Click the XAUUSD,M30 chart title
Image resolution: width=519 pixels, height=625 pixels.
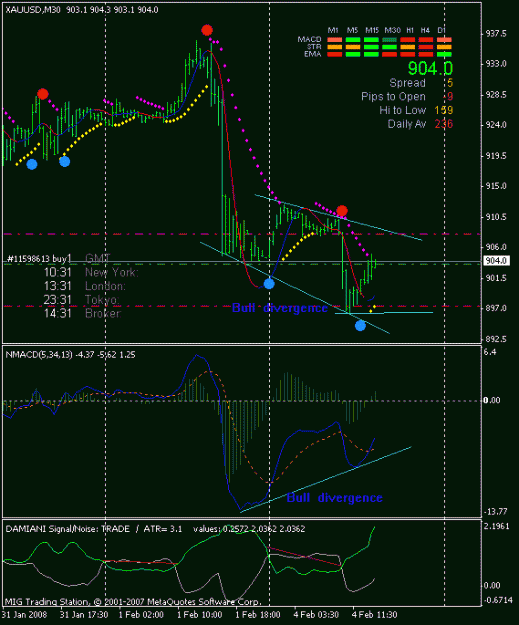[82, 10]
